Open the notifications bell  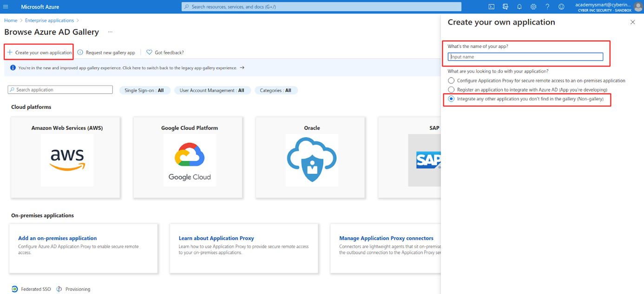click(x=519, y=7)
